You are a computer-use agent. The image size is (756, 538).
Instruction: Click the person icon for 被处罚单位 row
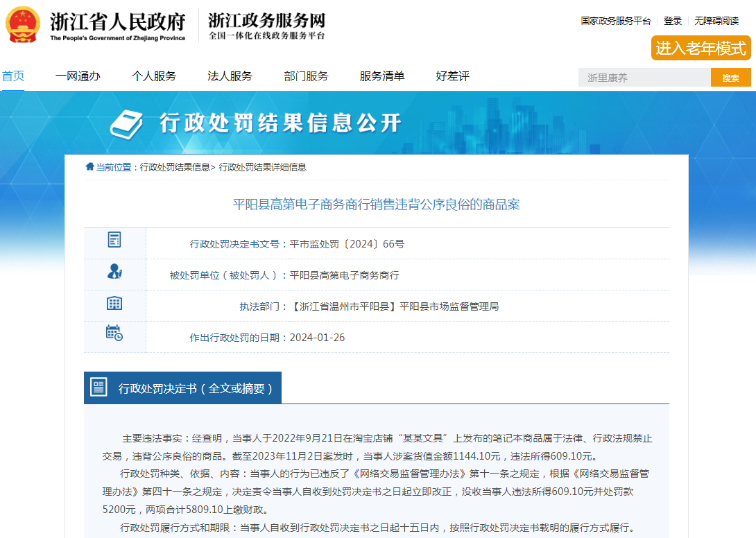pyautogui.click(x=114, y=271)
